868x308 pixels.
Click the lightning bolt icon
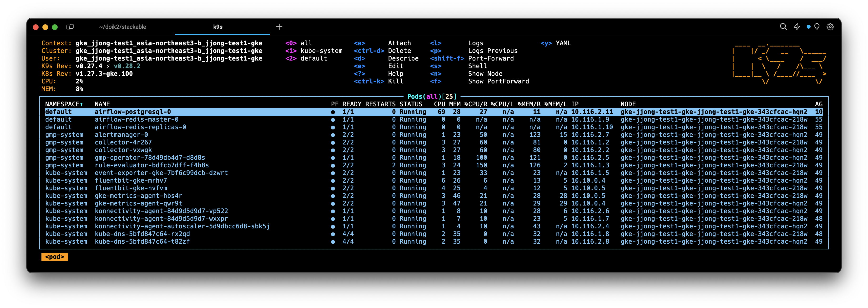tap(797, 27)
